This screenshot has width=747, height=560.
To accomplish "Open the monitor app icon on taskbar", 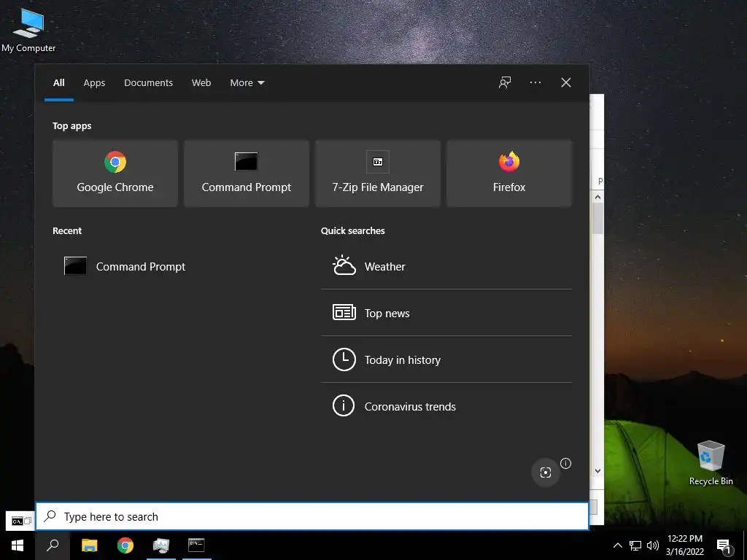I will click(161, 545).
